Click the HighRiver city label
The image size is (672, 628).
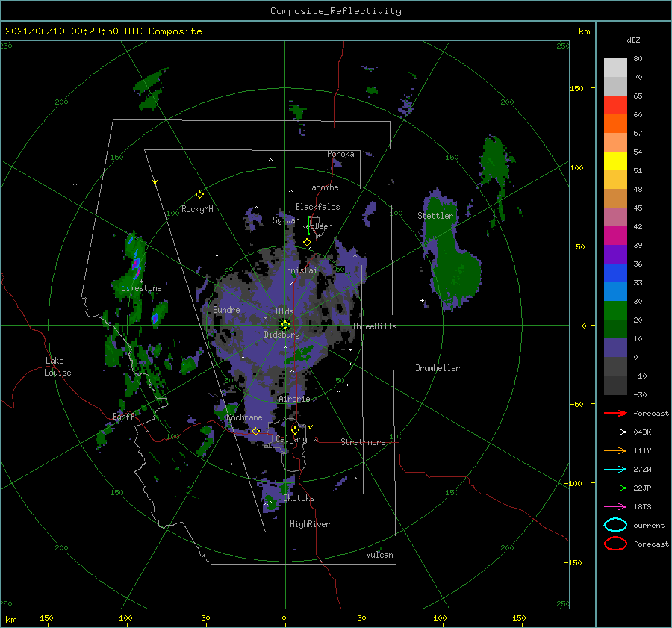[x=310, y=524]
